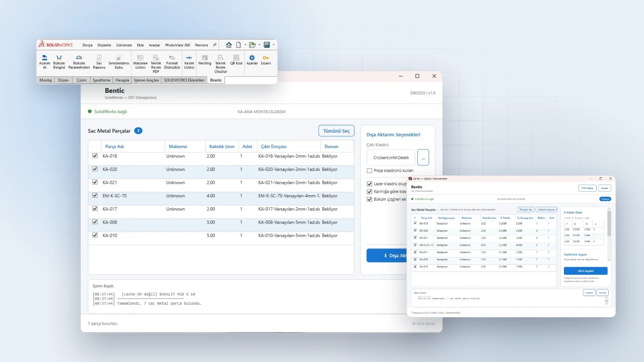Select the Sınırlandırıcı Kutu tool
The width and height of the screenshot is (644, 362).
[119, 62]
